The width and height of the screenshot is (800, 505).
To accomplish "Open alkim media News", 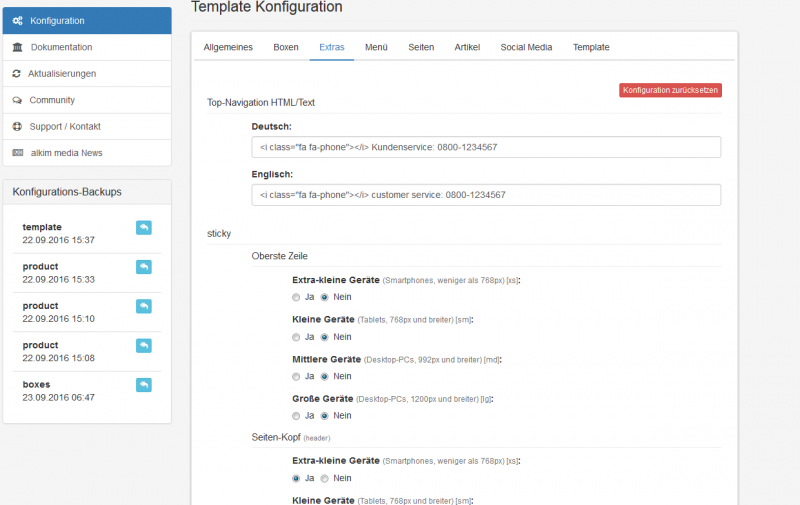I will click(x=87, y=153).
